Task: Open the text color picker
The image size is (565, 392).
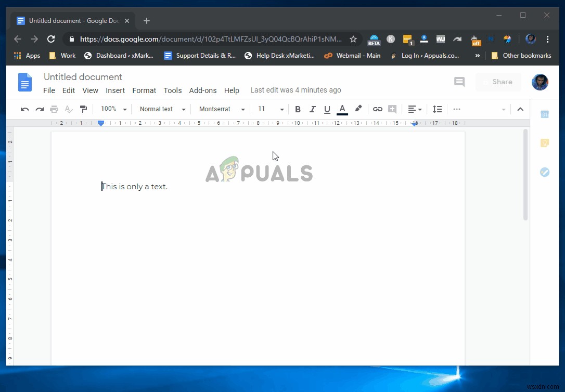Action: (342, 109)
